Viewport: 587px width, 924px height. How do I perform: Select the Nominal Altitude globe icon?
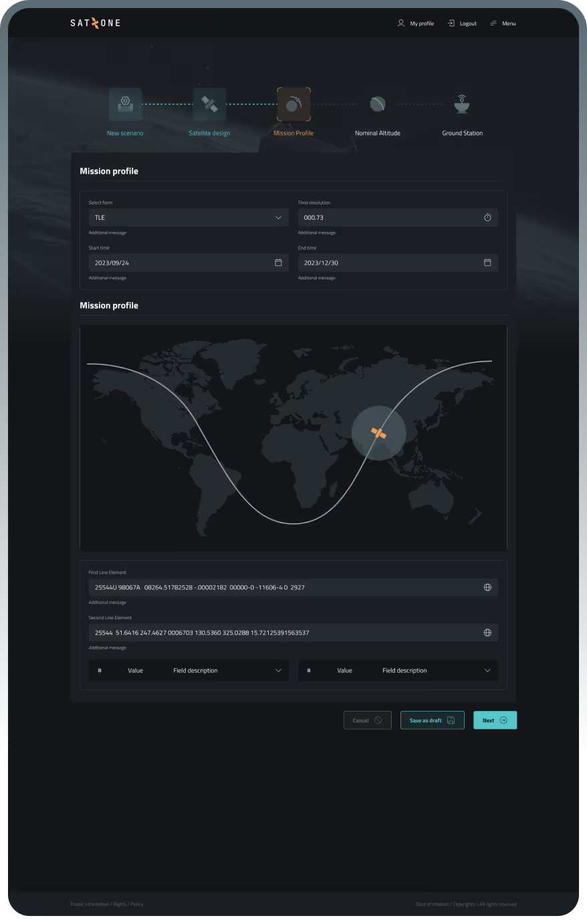pos(378,104)
